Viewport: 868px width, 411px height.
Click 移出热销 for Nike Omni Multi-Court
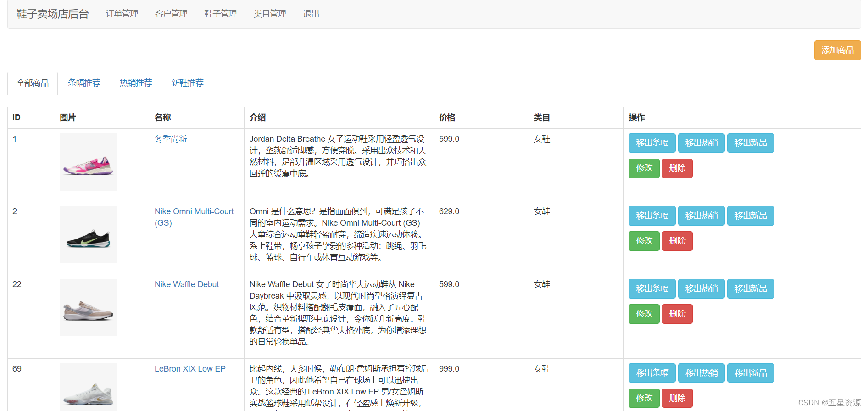click(x=701, y=216)
